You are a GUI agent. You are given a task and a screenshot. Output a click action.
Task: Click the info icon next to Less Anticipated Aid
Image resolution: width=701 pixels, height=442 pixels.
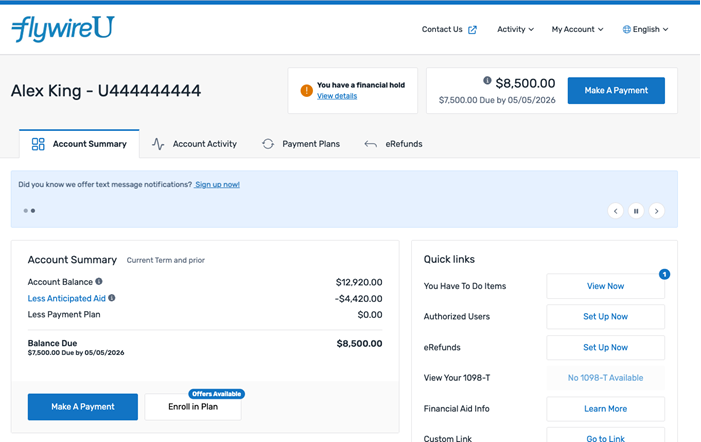pyautogui.click(x=112, y=298)
